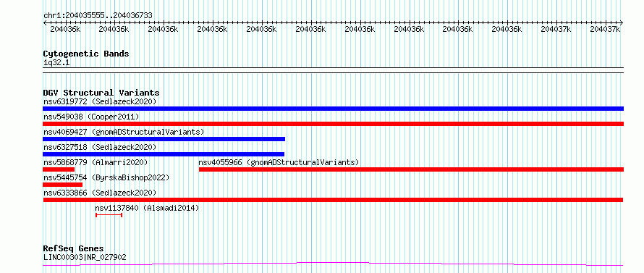Click the blue bar for nsv6319772
This screenshot has height=273, width=644.
[333, 109]
